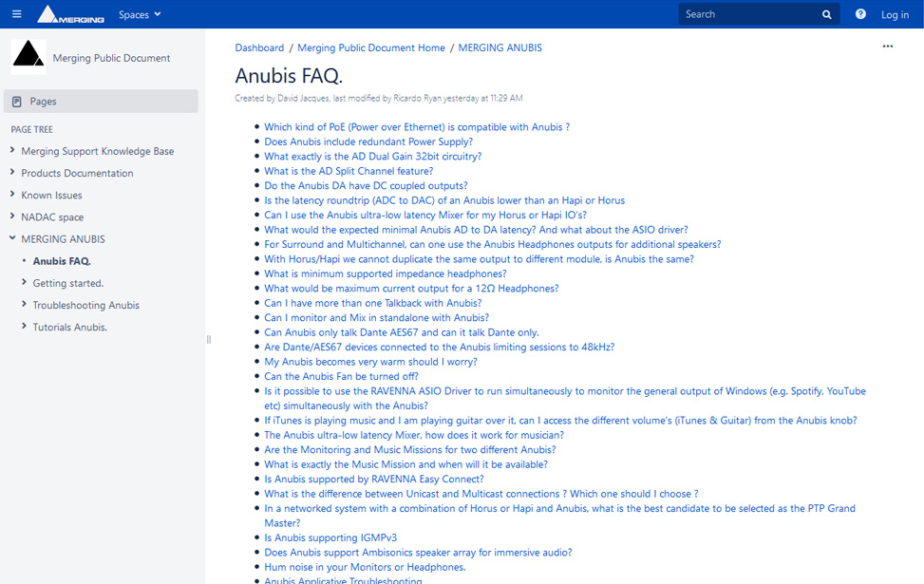The height and width of the screenshot is (584, 924).
Task: Expand Merging Support Knowledge Base tree
Action: tap(12, 150)
